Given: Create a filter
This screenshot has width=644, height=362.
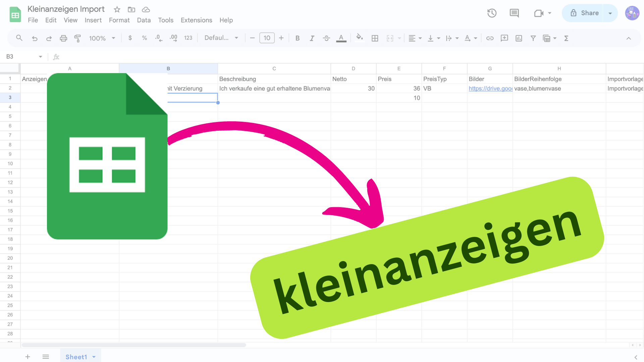Looking at the screenshot, I should [533, 38].
